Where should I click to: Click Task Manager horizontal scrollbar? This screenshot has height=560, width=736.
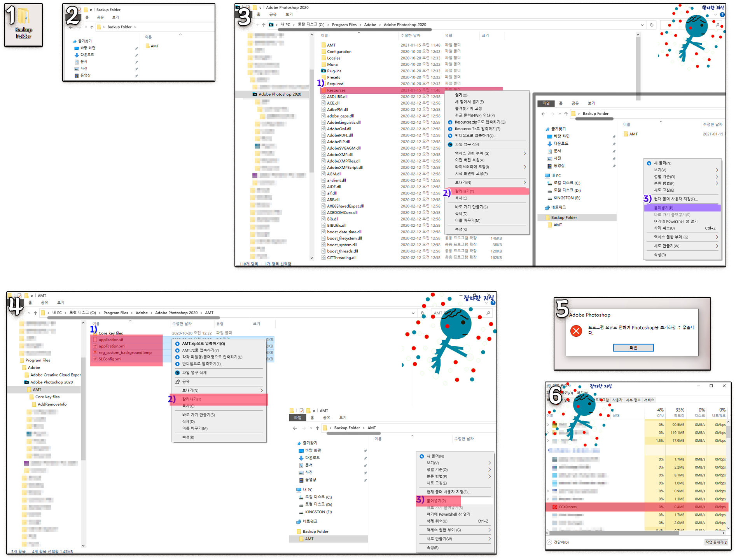(x=615, y=534)
